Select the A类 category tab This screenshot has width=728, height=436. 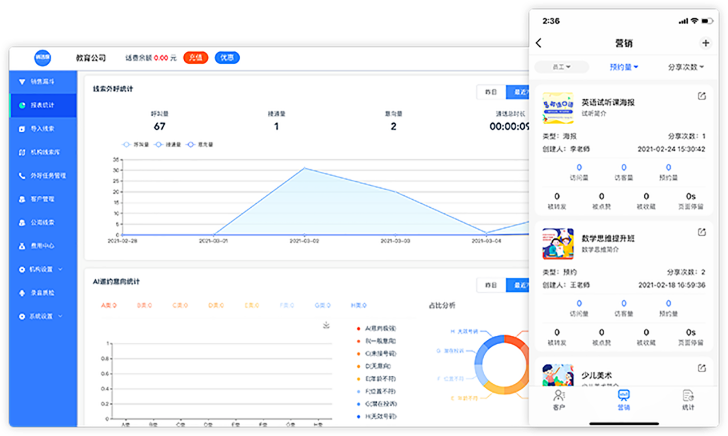tap(109, 306)
